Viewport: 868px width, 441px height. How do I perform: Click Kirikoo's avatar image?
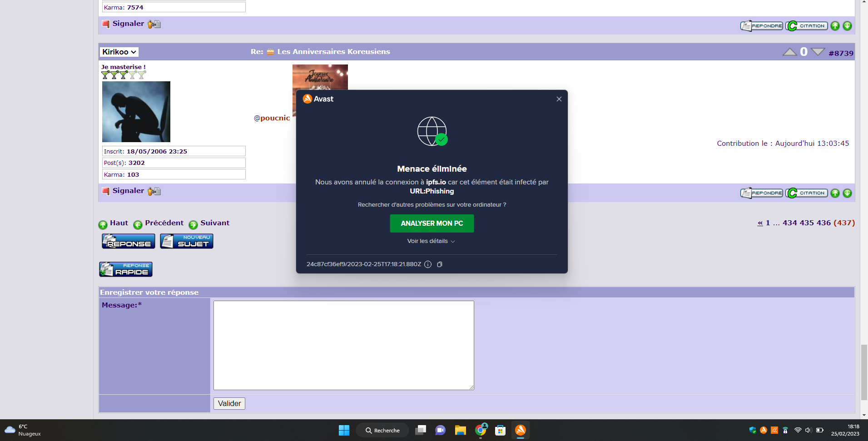[136, 112]
